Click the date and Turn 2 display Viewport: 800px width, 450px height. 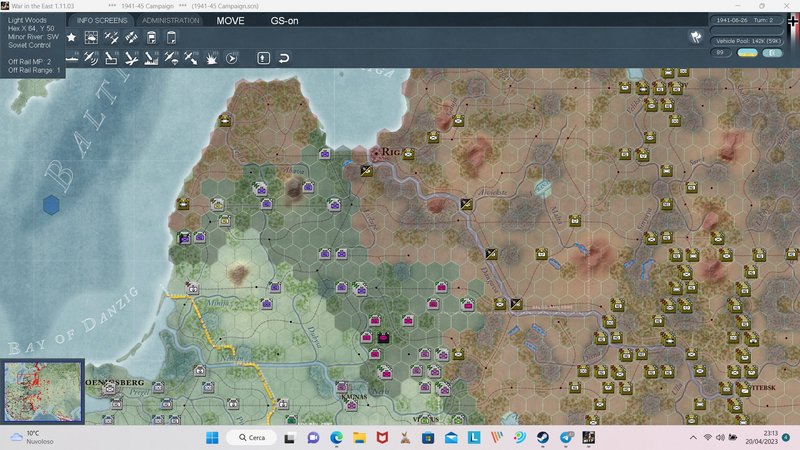pos(745,20)
